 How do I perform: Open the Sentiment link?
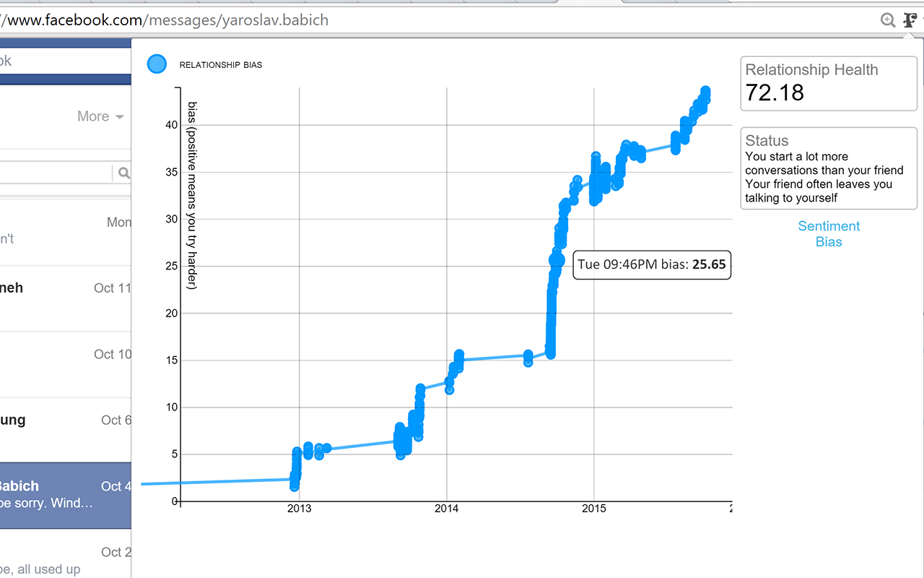point(829,226)
